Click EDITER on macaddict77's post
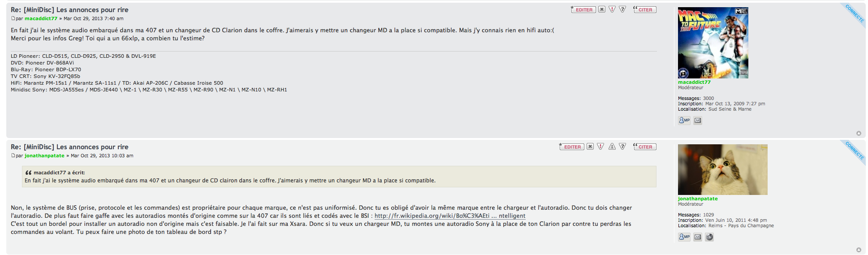This screenshot has width=868, height=255. [x=583, y=9]
